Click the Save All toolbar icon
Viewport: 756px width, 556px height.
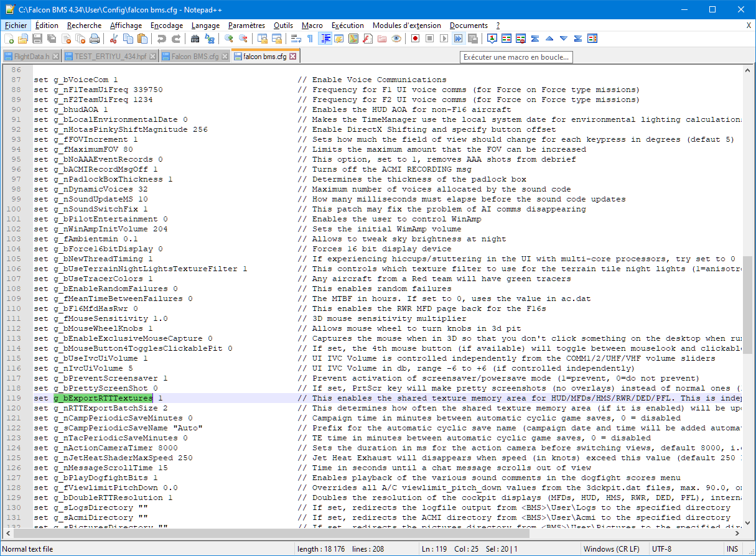tap(52, 39)
